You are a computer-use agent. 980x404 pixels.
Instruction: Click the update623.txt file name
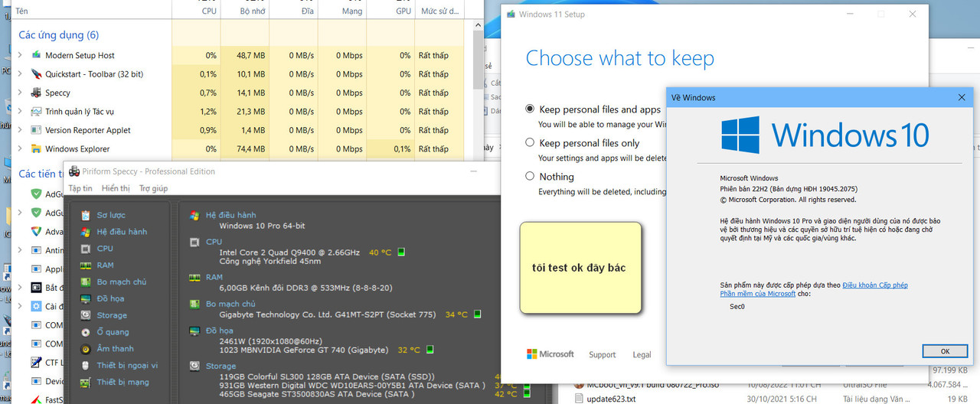click(x=611, y=399)
